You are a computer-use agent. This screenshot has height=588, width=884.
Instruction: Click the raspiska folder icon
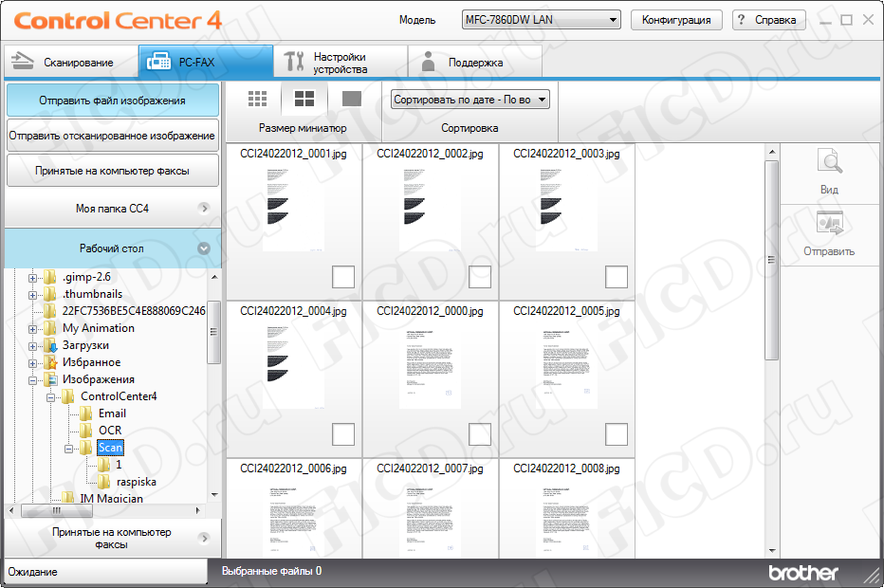(104, 482)
